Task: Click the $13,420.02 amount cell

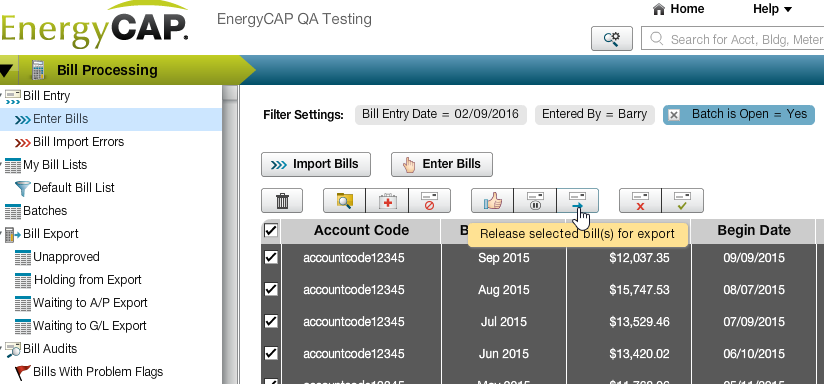Action: [639, 354]
